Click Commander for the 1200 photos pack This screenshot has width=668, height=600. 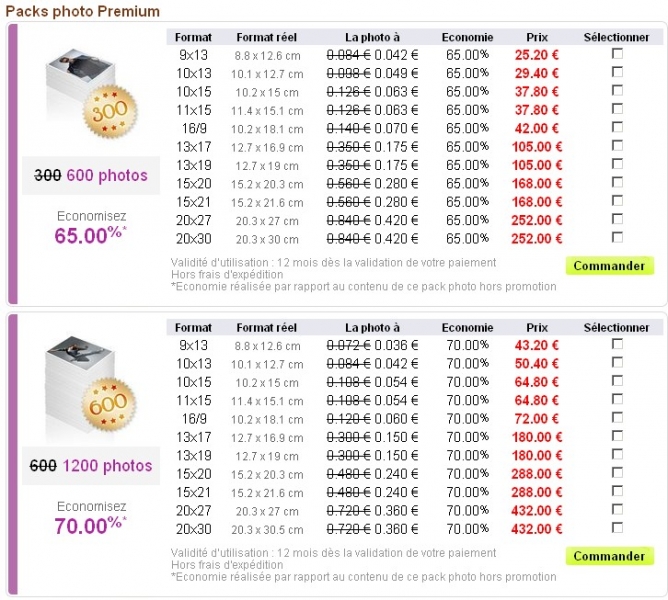(x=610, y=556)
